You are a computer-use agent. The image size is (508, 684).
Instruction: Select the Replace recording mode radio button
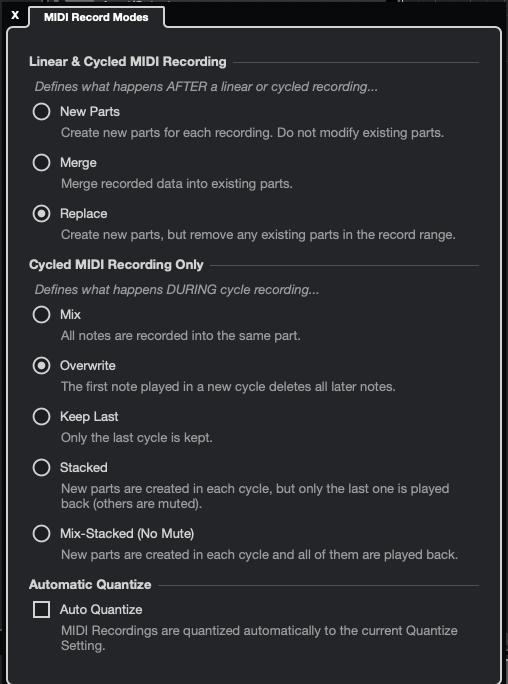[41, 214]
